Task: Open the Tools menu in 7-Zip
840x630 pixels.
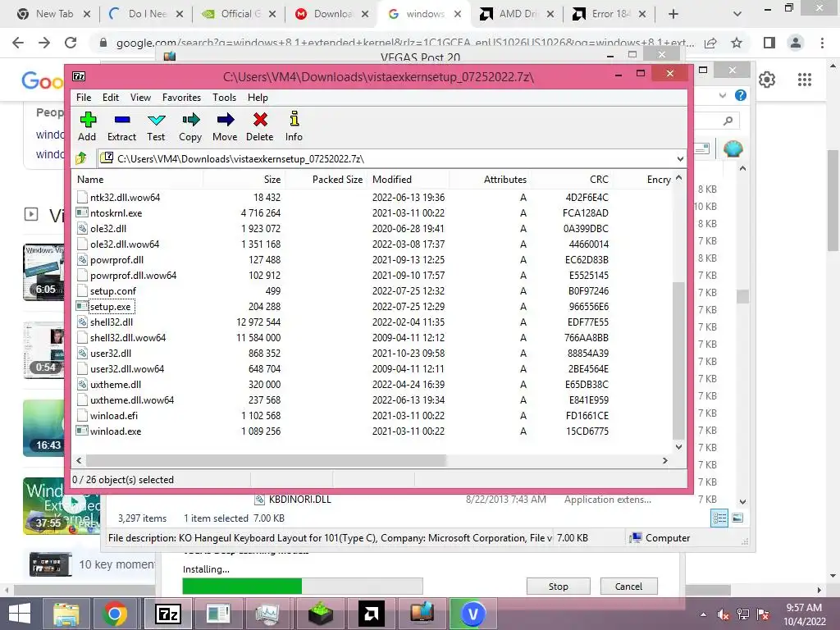Action: tap(224, 98)
